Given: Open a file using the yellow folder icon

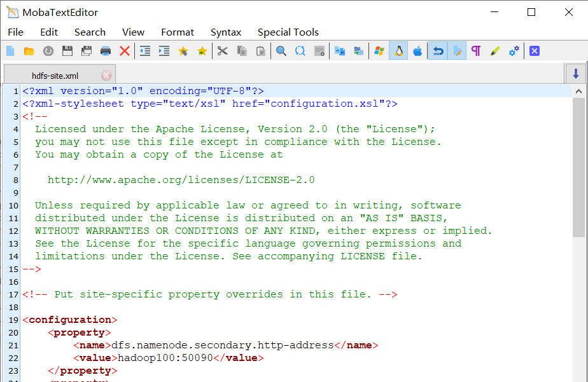Looking at the screenshot, I should (x=29, y=51).
